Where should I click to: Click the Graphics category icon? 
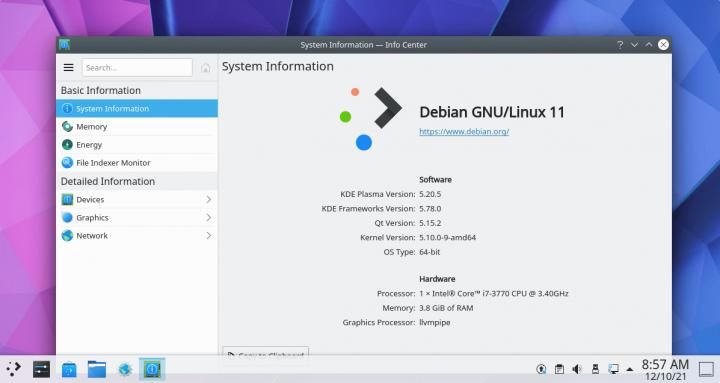click(x=68, y=217)
